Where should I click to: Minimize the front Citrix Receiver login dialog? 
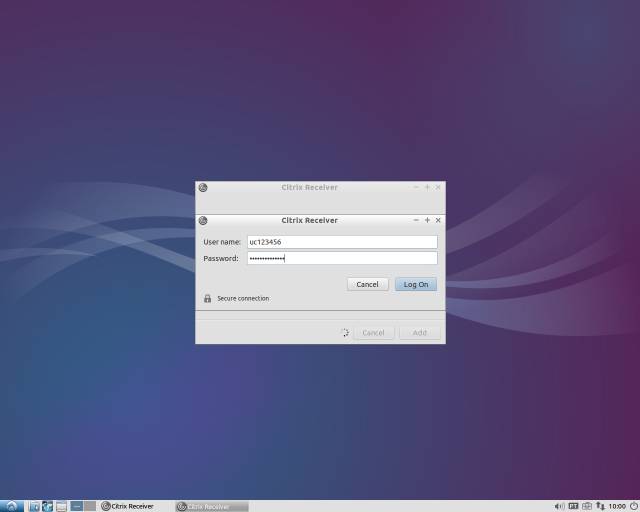[416, 220]
